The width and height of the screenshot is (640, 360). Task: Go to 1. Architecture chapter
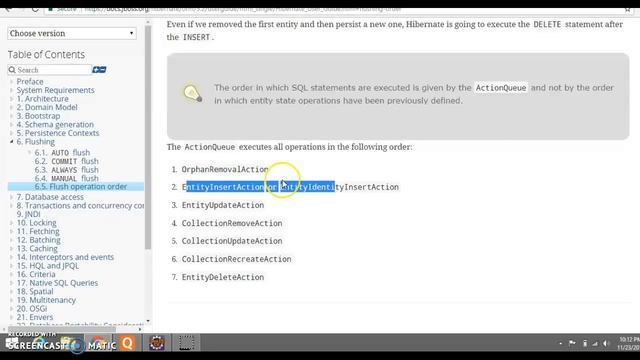tap(42, 99)
